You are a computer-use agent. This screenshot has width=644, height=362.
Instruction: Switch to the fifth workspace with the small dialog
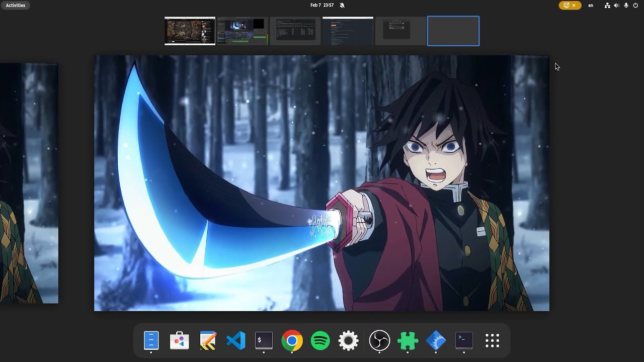400,31
